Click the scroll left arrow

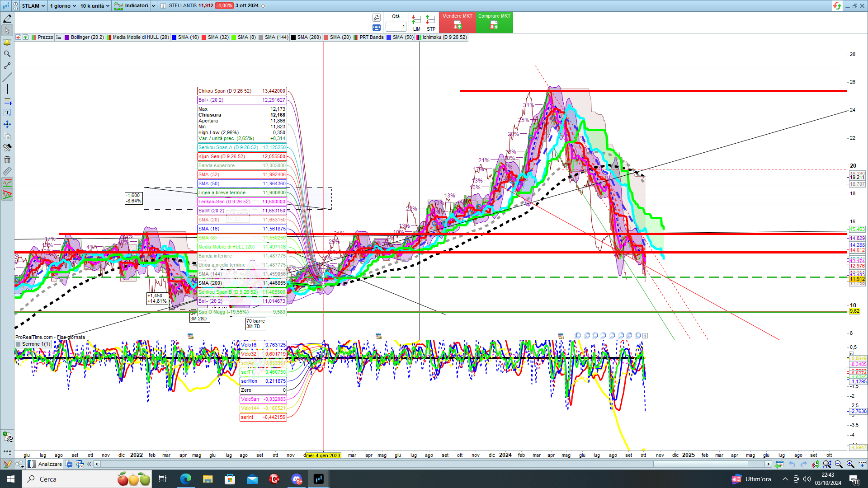[97, 464]
